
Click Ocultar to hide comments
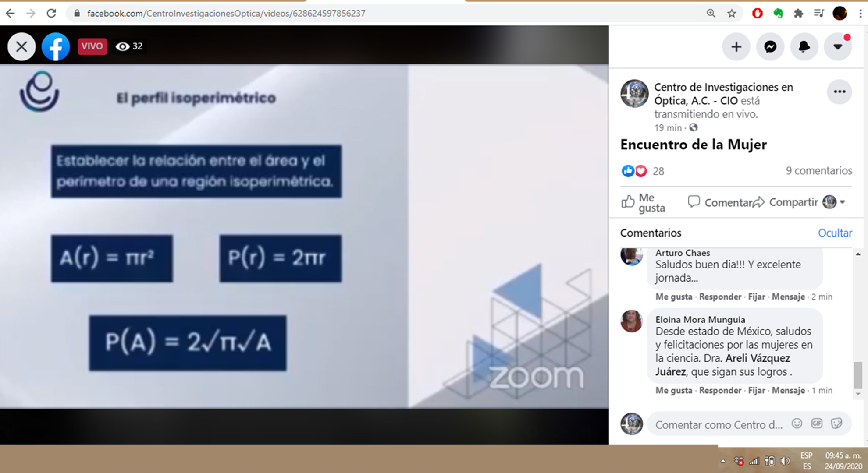(835, 233)
